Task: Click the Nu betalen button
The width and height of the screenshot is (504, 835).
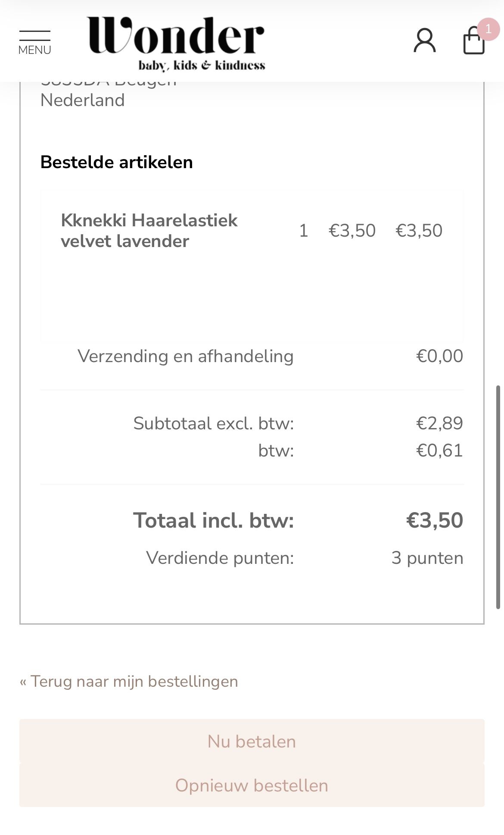Action: pos(252,741)
